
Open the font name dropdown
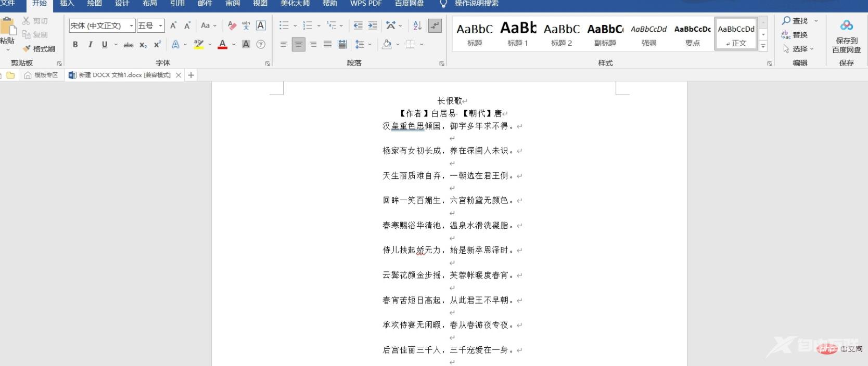tap(131, 25)
